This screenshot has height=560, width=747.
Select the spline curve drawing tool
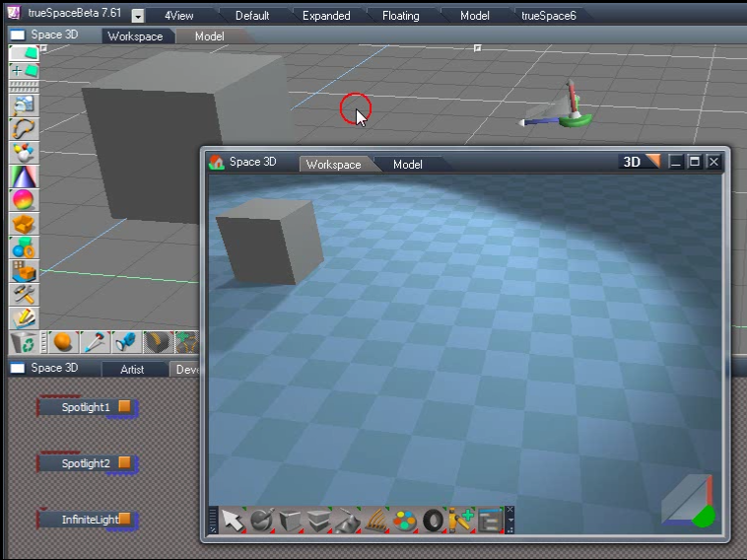coord(24,129)
